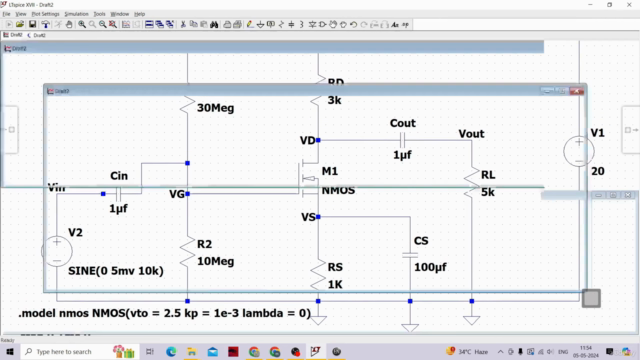Select the Draw Wire pencil tool

pos(250,24)
